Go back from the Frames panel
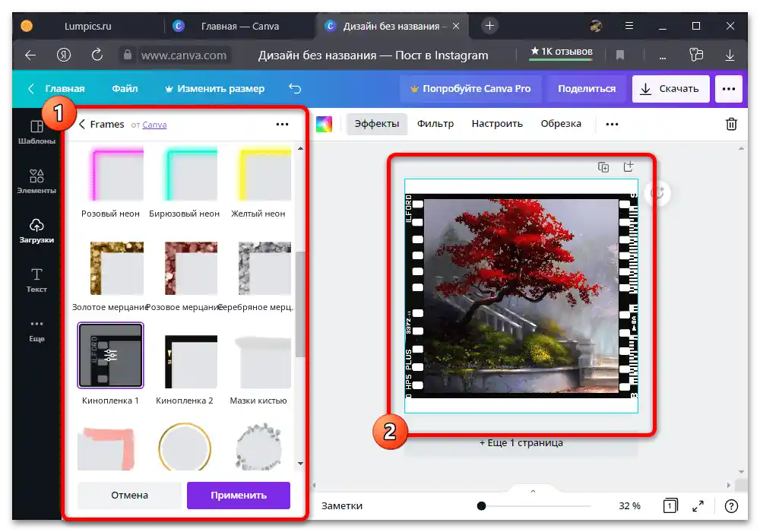Image resolution: width=760 pixels, height=532 pixels. click(82, 125)
